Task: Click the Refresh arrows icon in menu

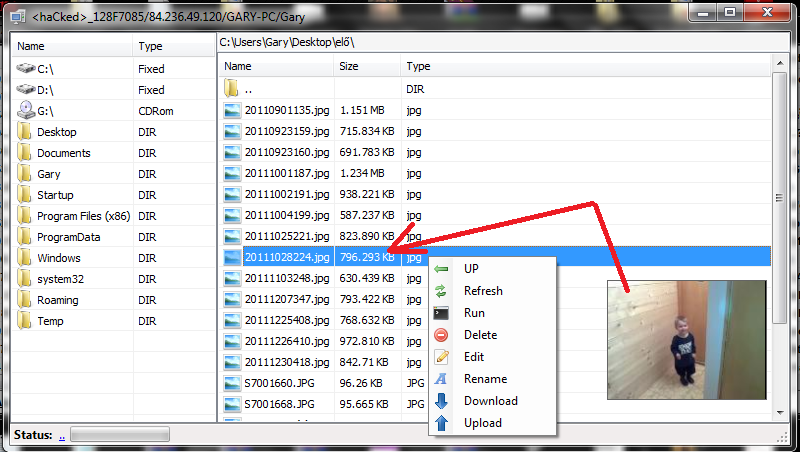Action: 441,291
